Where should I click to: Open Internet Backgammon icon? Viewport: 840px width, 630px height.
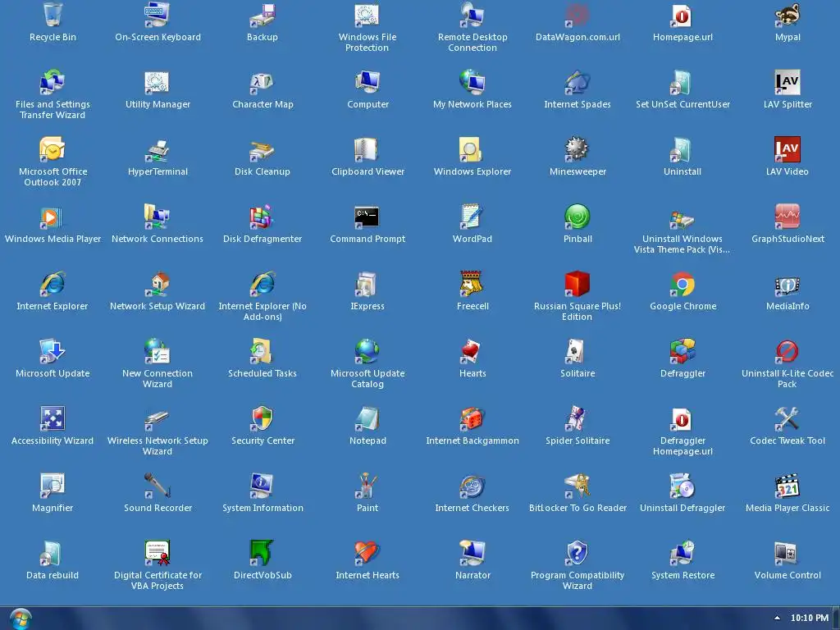pyautogui.click(x=472, y=418)
